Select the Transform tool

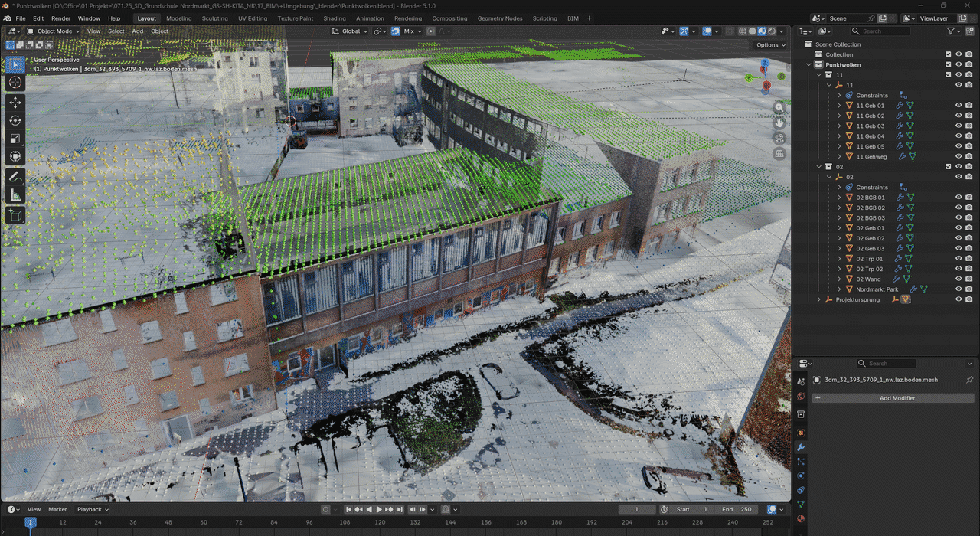[x=15, y=157]
